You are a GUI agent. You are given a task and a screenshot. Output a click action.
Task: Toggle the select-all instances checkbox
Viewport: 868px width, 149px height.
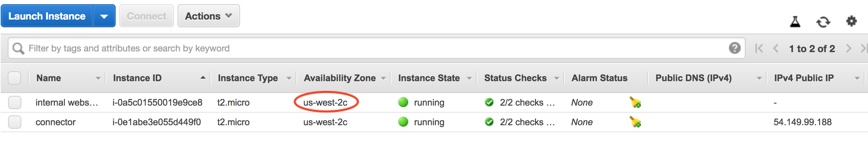(x=14, y=78)
